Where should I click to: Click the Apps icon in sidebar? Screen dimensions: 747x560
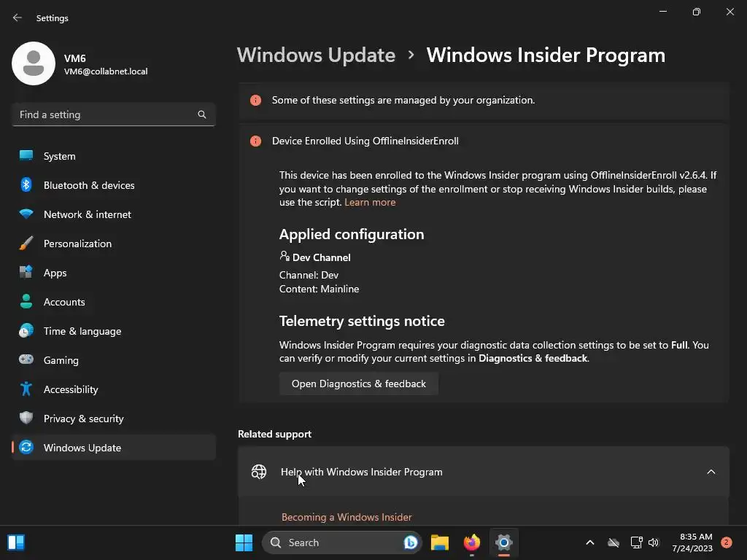tap(26, 273)
